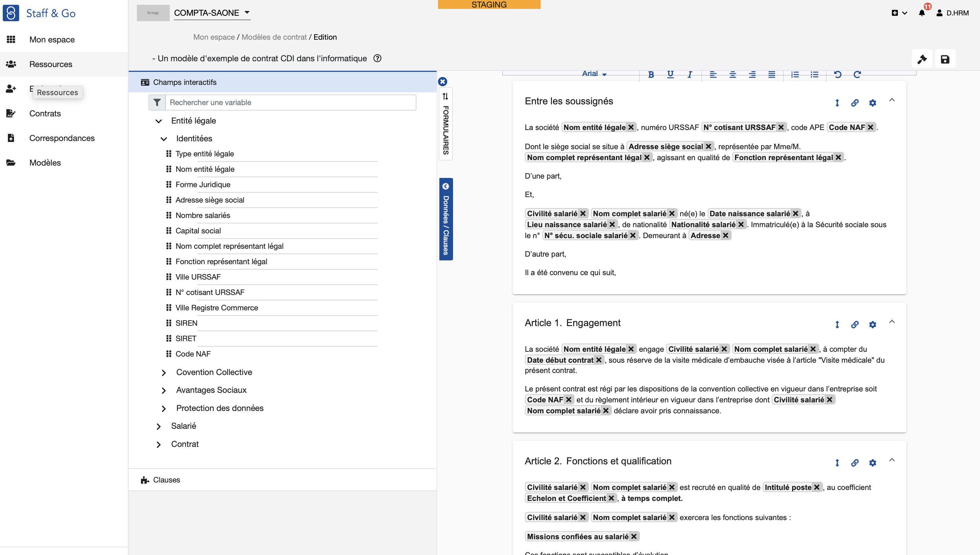Screen dimensions: 980x555
Task: Click the move arrows icon of Entre les soussignés
Action: (837, 103)
